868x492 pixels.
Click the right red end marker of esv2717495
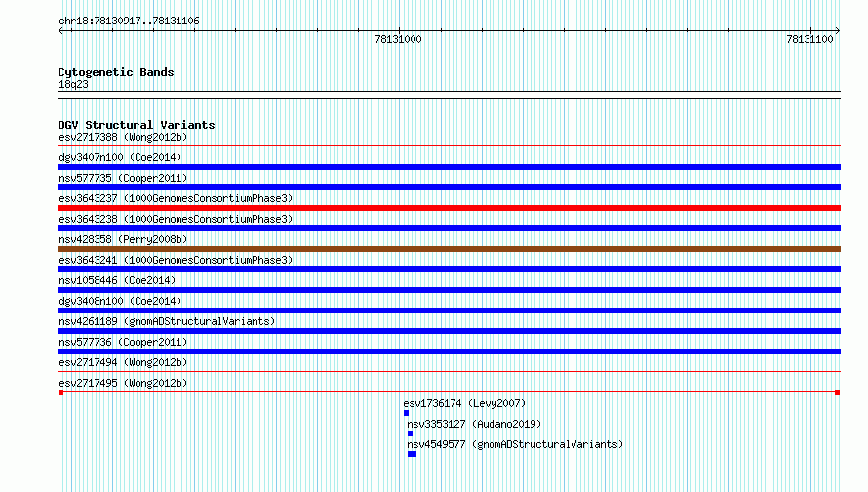point(837,392)
